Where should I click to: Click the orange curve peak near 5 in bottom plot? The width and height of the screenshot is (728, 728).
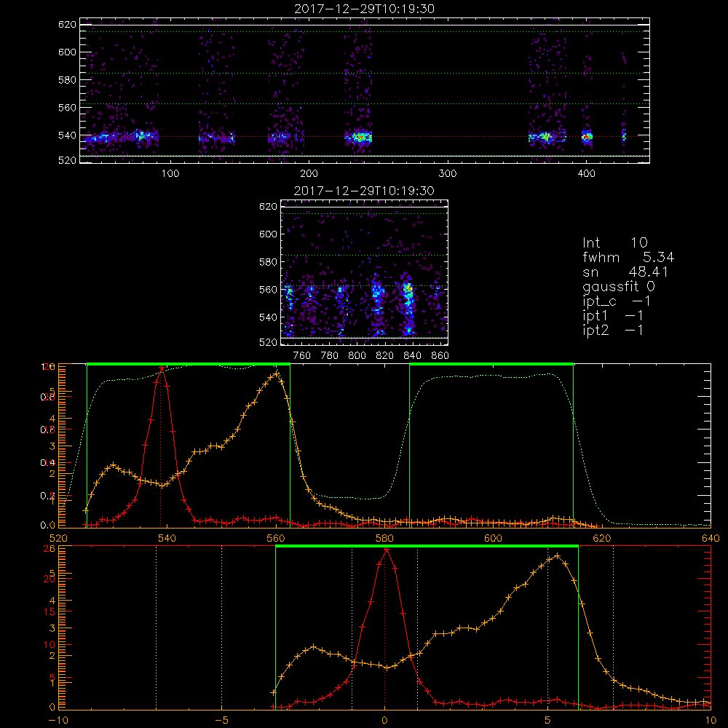(557, 555)
